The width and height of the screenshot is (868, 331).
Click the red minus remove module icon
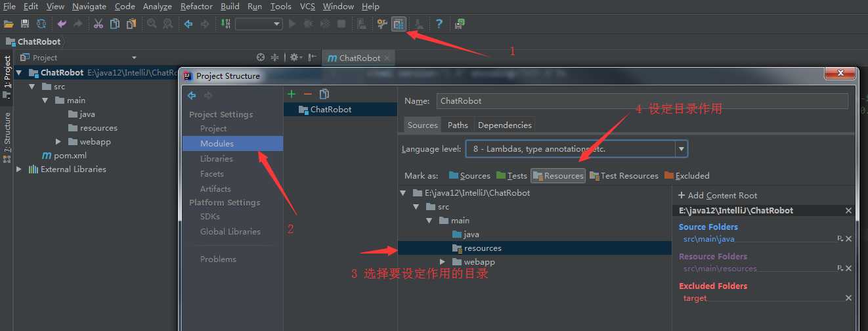[307, 95]
